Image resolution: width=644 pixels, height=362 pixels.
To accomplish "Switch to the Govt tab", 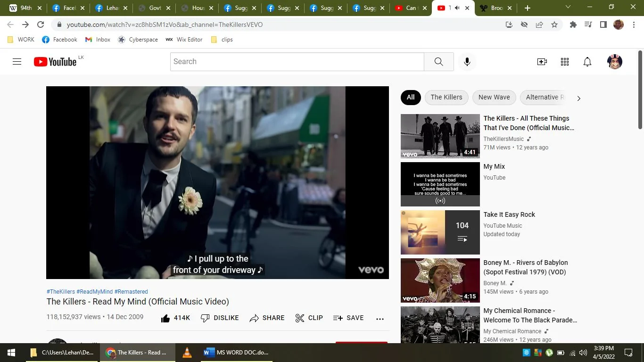I will [154, 8].
